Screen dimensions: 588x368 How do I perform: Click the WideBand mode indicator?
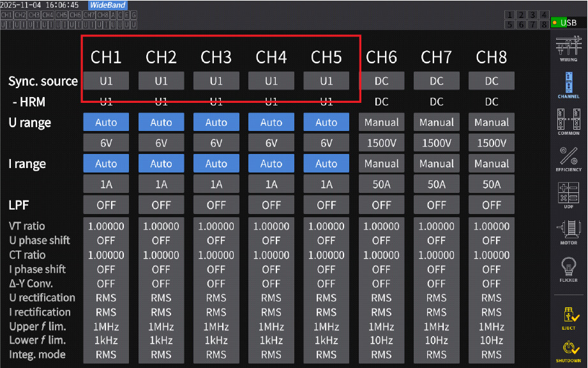pos(107,5)
